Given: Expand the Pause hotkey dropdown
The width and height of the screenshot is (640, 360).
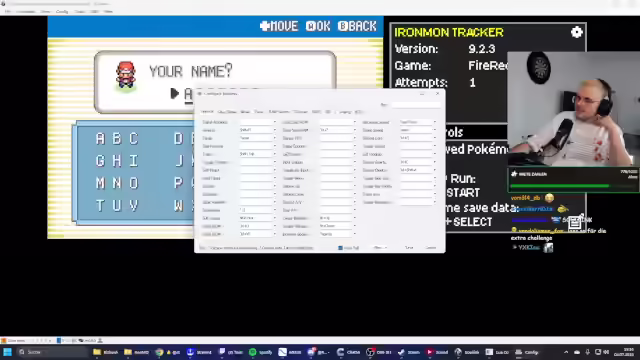Looking at the screenshot, I should 274,138.
